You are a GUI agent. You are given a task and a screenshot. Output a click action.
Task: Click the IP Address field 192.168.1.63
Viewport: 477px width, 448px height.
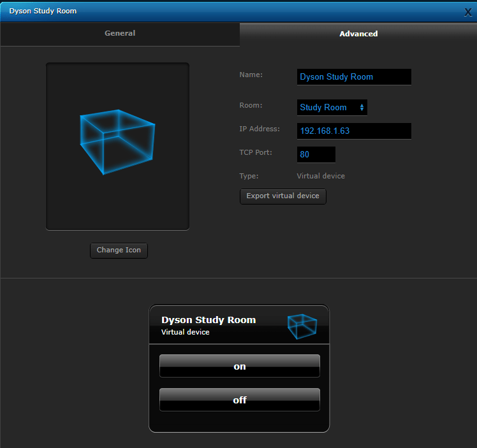coord(354,131)
